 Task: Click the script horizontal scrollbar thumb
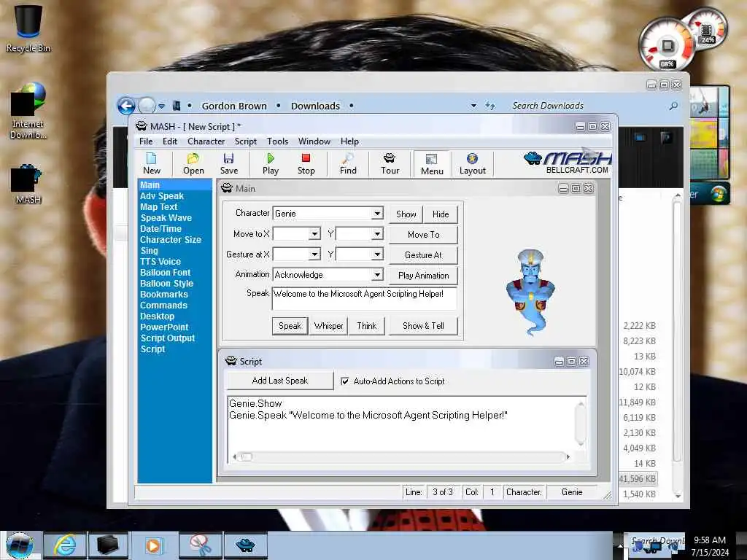[246, 456]
